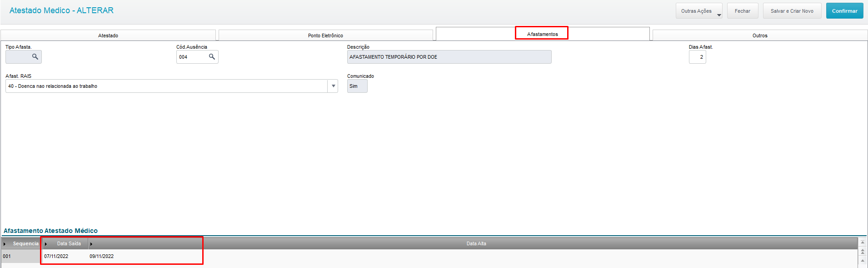Expand the Outras Ações dropdown arrow

pos(719,15)
